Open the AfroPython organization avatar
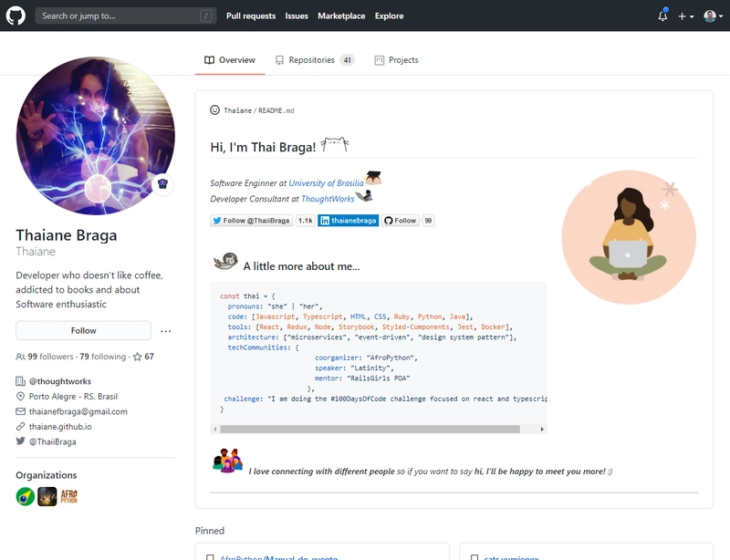The height and width of the screenshot is (560, 730). (69, 496)
